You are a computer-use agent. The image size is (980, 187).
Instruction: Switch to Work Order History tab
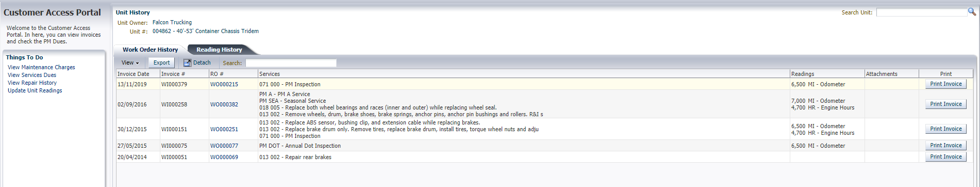150,50
